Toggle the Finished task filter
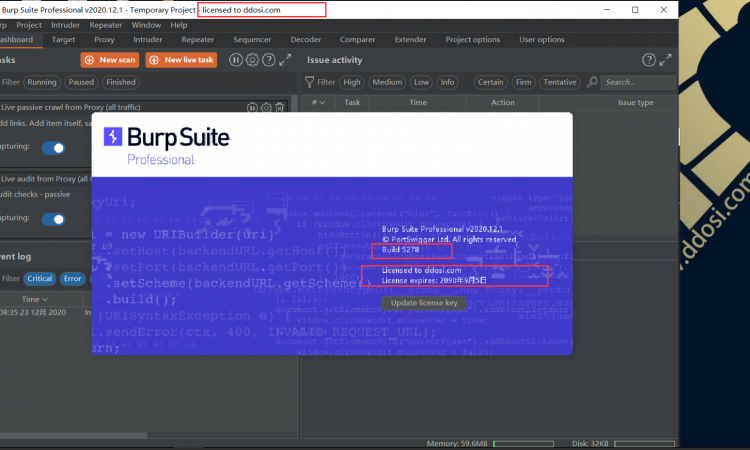 [x=121, y=82]
